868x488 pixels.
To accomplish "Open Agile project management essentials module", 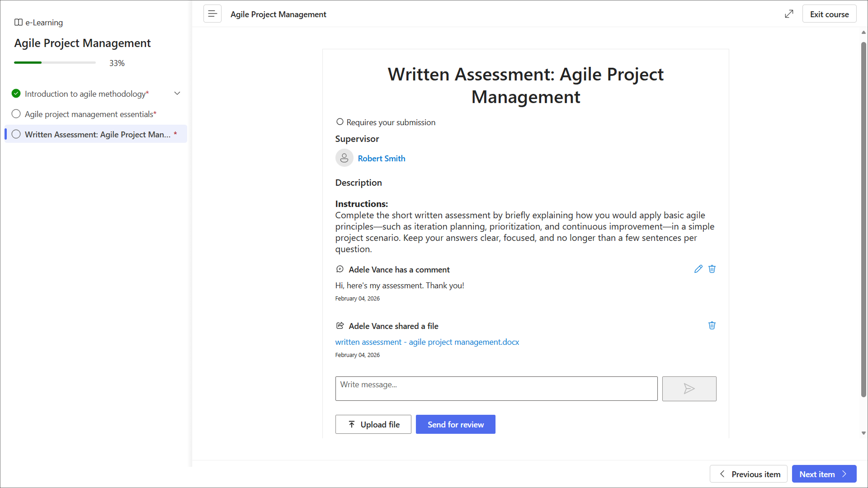I will [x=90, y=114].
